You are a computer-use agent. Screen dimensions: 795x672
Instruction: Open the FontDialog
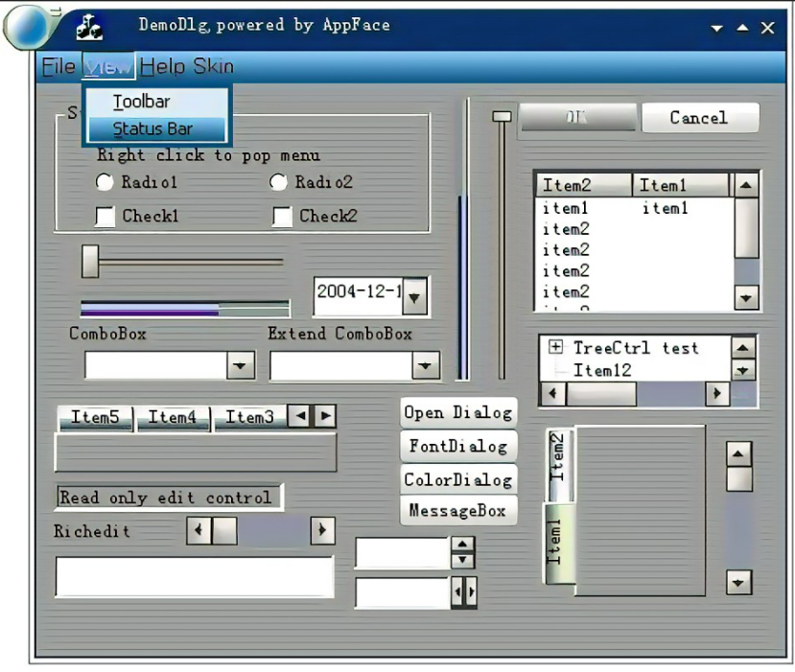click(457, 446)
